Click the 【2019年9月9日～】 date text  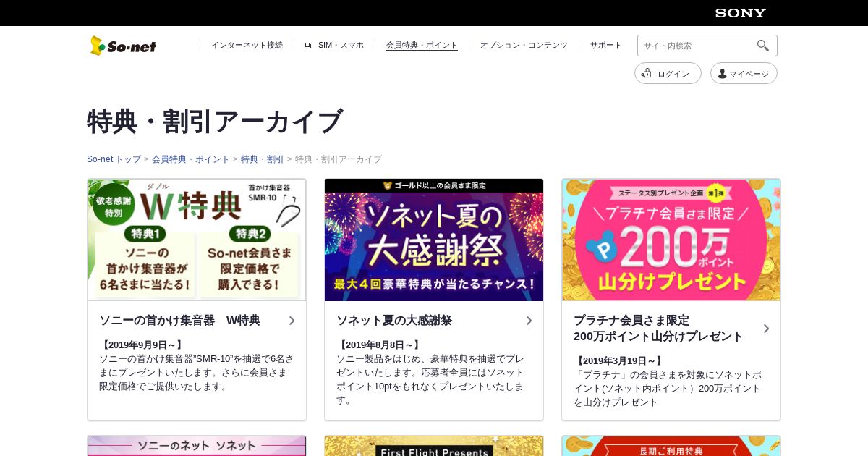(x=142, y=345)
